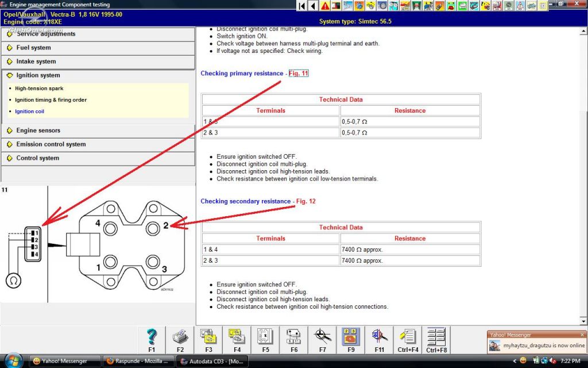The image size is (588, 368).
Task: Jump to first page with the bar-arrow icon
Action: click(x=302, y=6)
